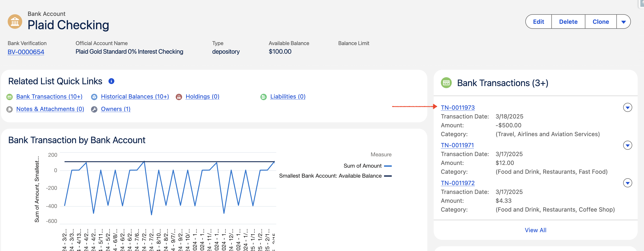This screenshot has width=644, height=251.
Task: Click the 3/18/2025 transaction date
Action: [x=509, y=116]
